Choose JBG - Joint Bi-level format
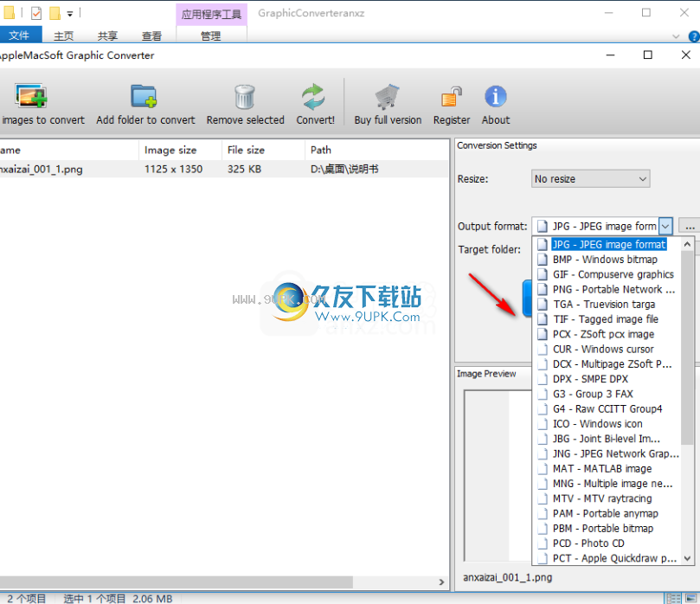 pos(607,439)
